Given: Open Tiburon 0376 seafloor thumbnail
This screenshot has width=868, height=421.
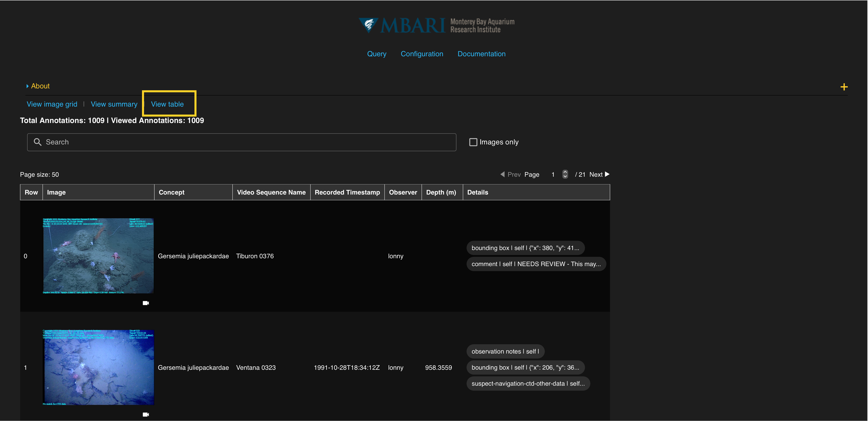Looking at the screenshot, I should pos(98,256).
